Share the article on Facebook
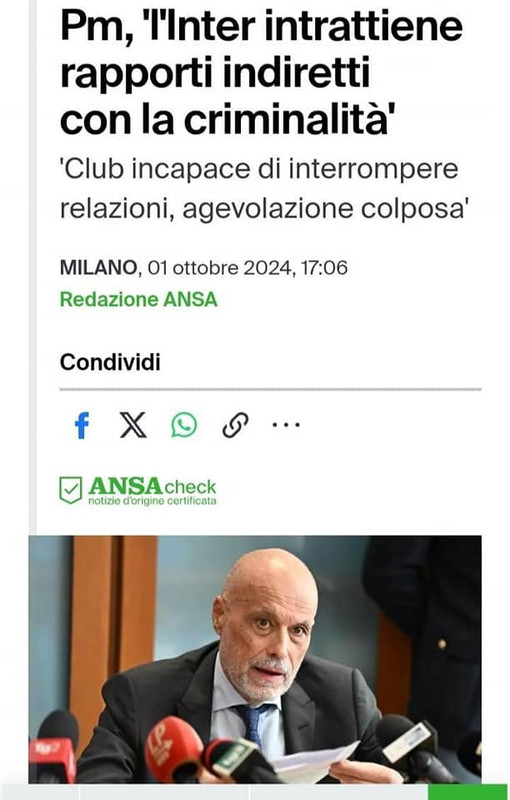510x800 pixels. tap(82, 425)
